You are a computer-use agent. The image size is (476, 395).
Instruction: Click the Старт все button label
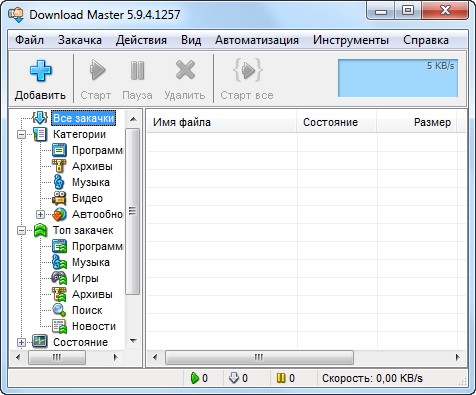(x=247, y=95)
